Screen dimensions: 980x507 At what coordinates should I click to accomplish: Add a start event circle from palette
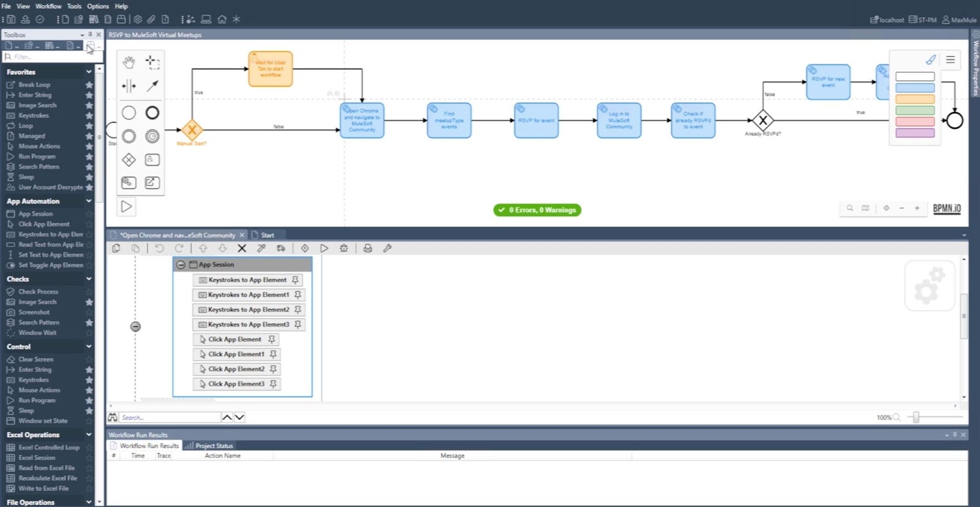click(x=129, y=113)
